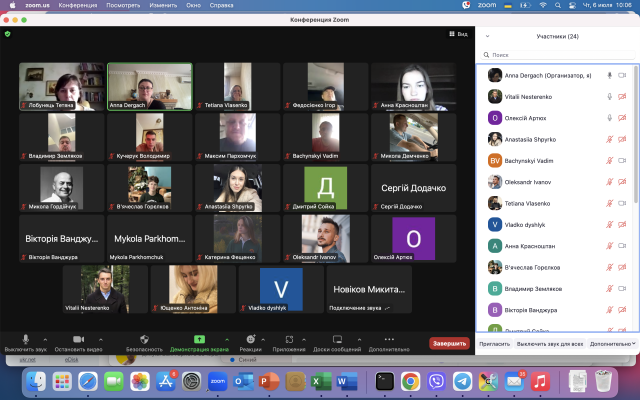Open the Изменить menu

(x=163, y=5)
